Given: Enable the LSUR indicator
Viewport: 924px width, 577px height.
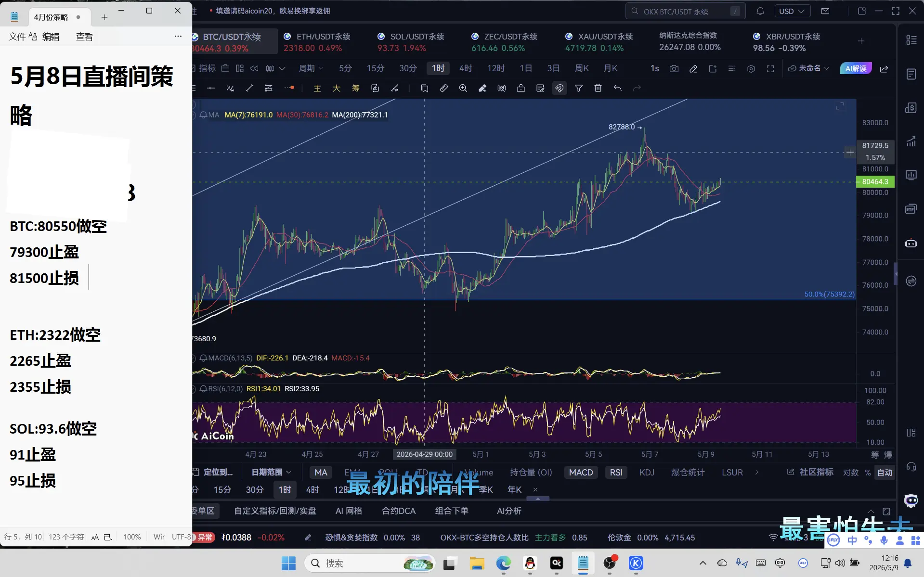Looking at the screenshot, I should [732, 473].
